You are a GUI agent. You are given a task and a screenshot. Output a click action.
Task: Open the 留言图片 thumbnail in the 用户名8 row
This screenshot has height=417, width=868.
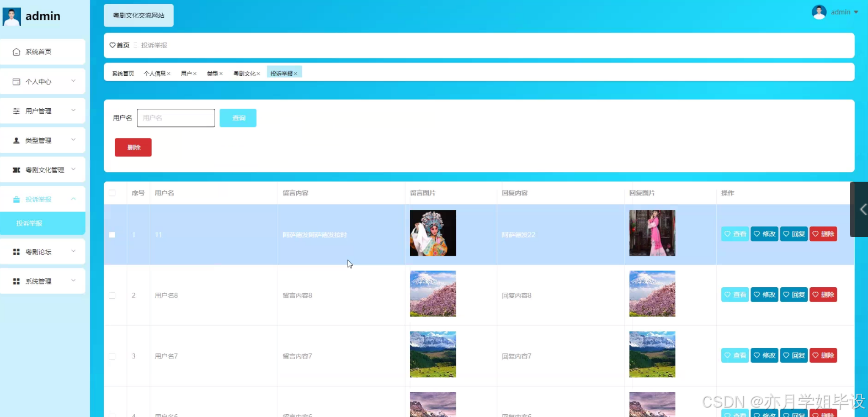(433, 294)
